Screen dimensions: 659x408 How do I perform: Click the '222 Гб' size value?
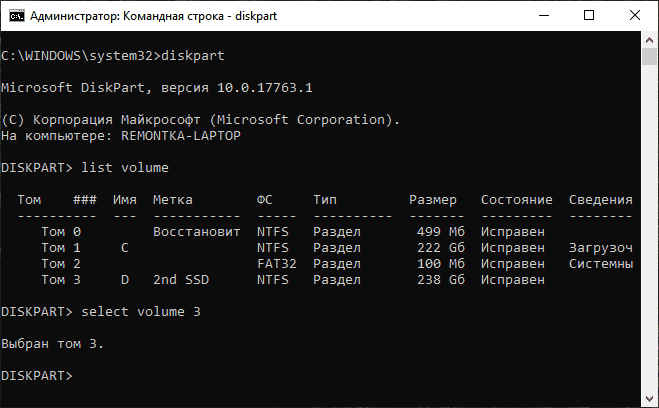[x=441, y=248]
